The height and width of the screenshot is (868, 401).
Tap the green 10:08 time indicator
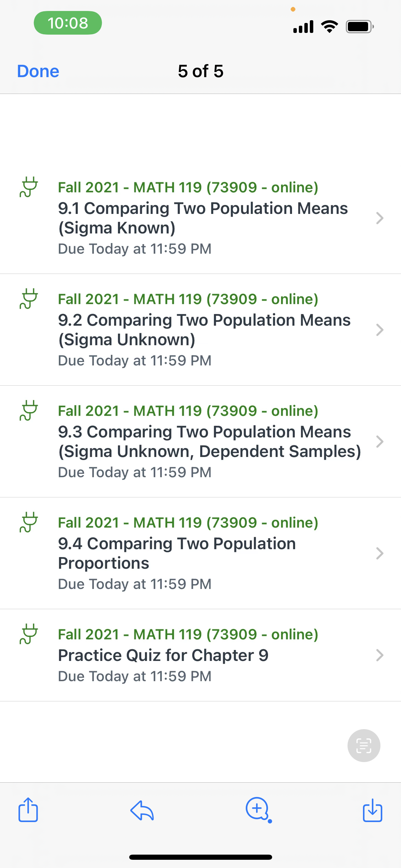pos(68,23)
